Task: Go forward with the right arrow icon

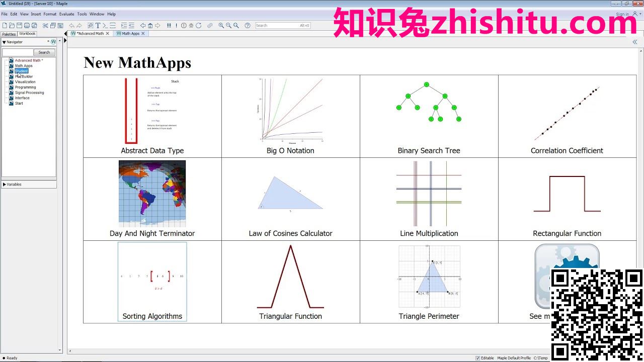Action: (157, 25)
